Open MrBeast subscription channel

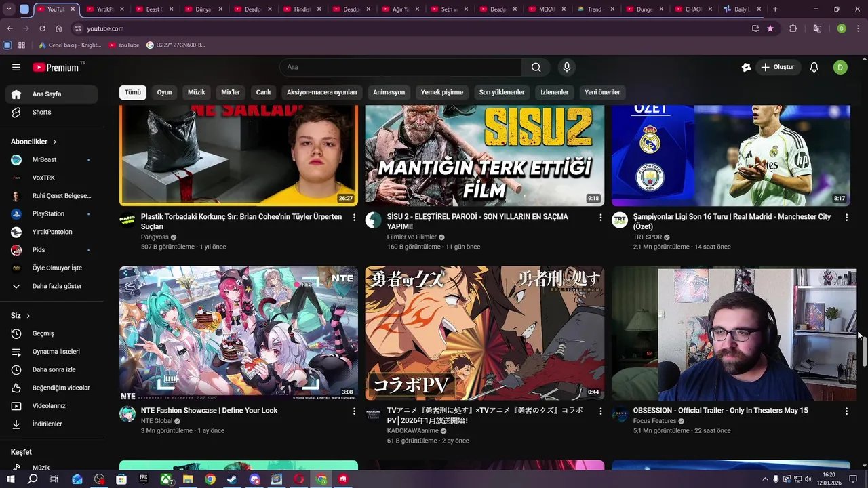click(52, 160)
